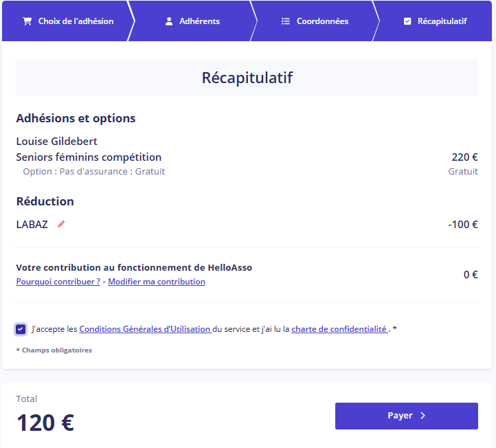The height and width of the screenshot is (448, 496).
Task: Edit the LABAZ reduction code with pencil icon
Action: point(61,224)
